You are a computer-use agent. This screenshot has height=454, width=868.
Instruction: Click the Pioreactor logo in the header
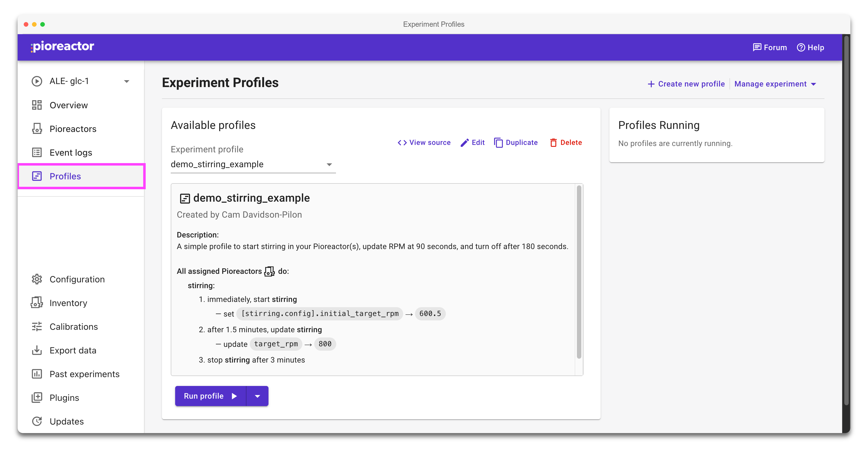62,47
